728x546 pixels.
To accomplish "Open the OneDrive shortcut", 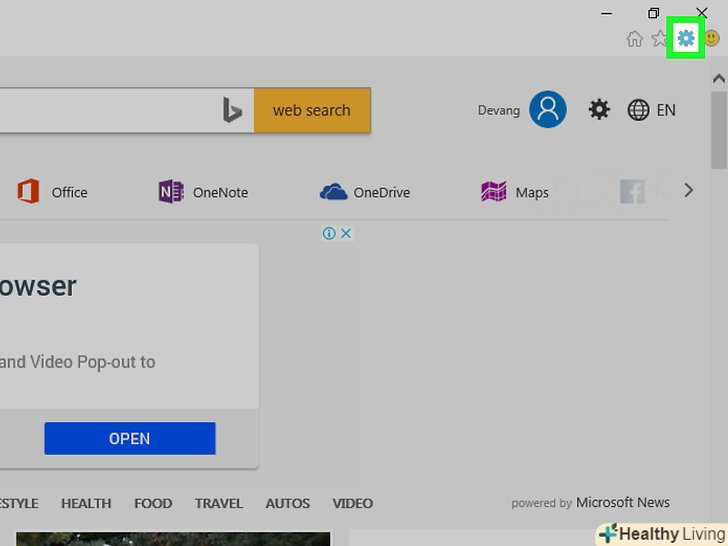I will click(x=365, y=192).
